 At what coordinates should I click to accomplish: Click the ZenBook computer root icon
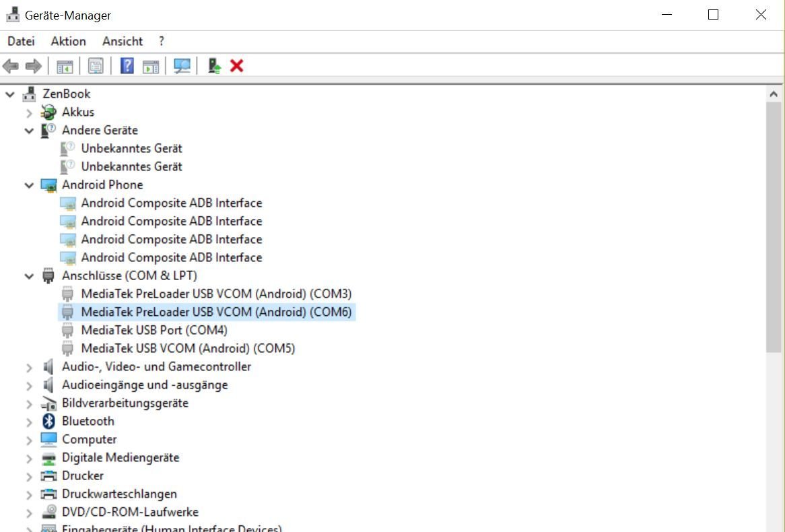[30, 94]
